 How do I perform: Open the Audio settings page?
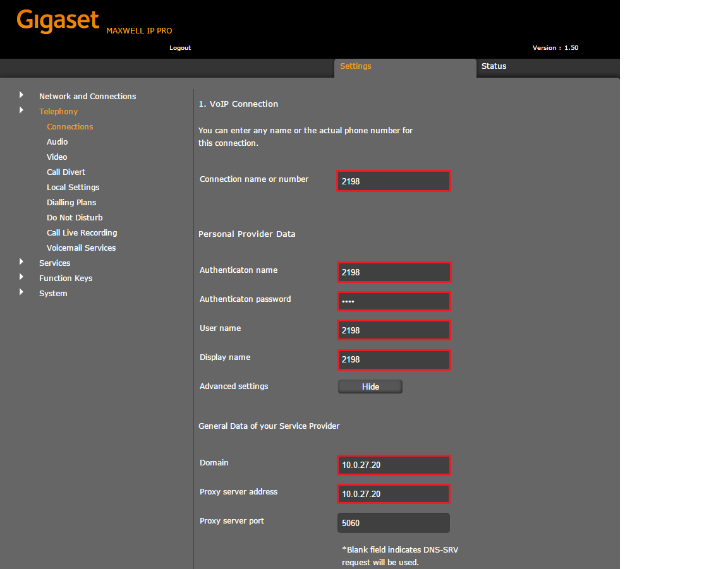click(57, 142)
